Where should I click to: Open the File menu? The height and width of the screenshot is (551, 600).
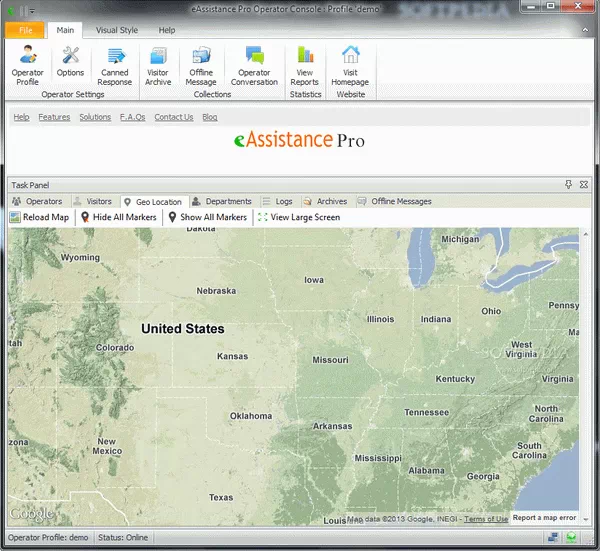[x=25, y=30]
